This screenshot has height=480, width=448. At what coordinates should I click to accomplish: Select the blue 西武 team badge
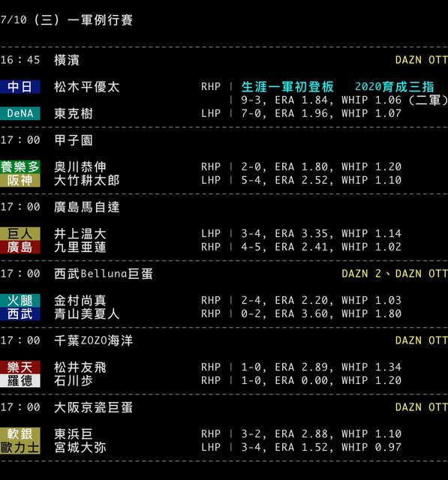tap(20, 313)
